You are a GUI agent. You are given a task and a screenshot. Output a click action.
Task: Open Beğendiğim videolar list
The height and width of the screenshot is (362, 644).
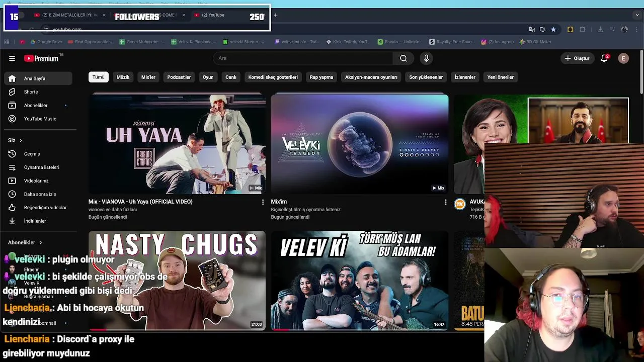tap(38, 208)
